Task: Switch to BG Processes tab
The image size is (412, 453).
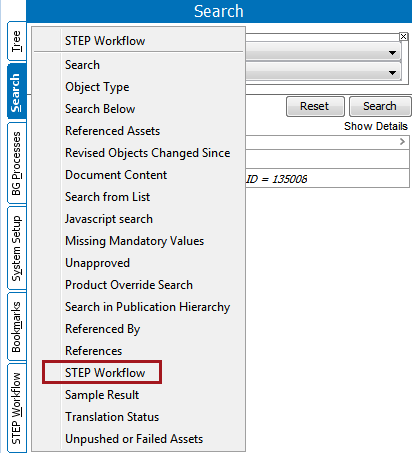Action: click(x=16, y=163)
